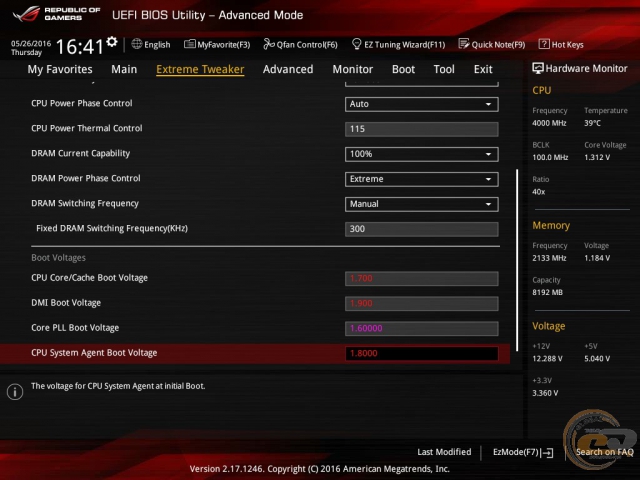Select the Extreme Tweaker tab
The height and width of the screenshot is (480, 640).
(200, 69)
